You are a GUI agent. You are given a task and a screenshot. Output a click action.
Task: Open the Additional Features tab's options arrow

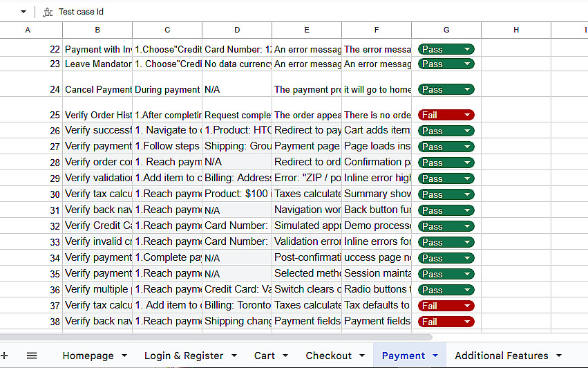(x=558, y=356)
